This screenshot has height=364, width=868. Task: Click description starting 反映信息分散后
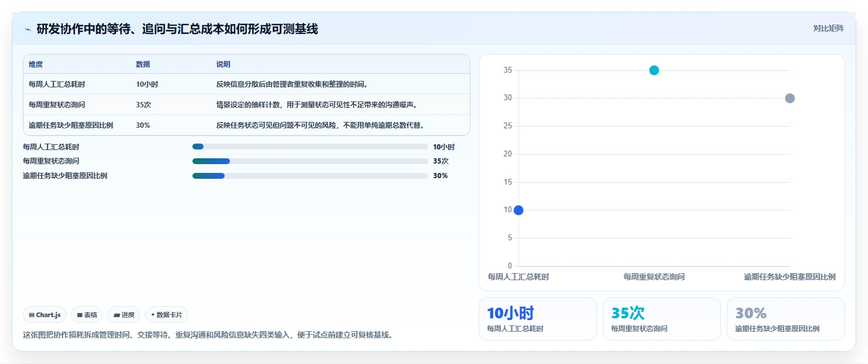click(x=292, y=84)
